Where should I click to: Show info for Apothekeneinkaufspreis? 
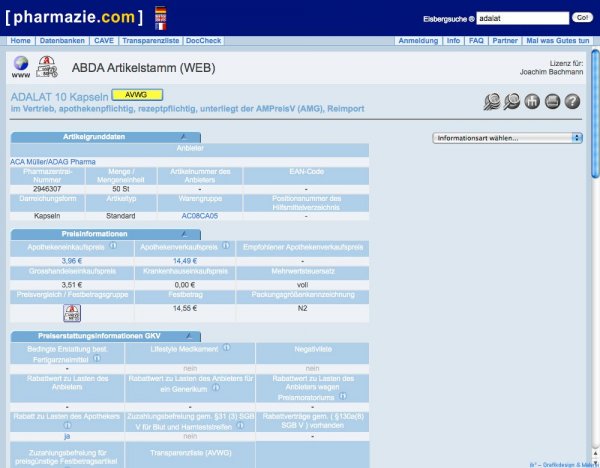tap(113, 245)
